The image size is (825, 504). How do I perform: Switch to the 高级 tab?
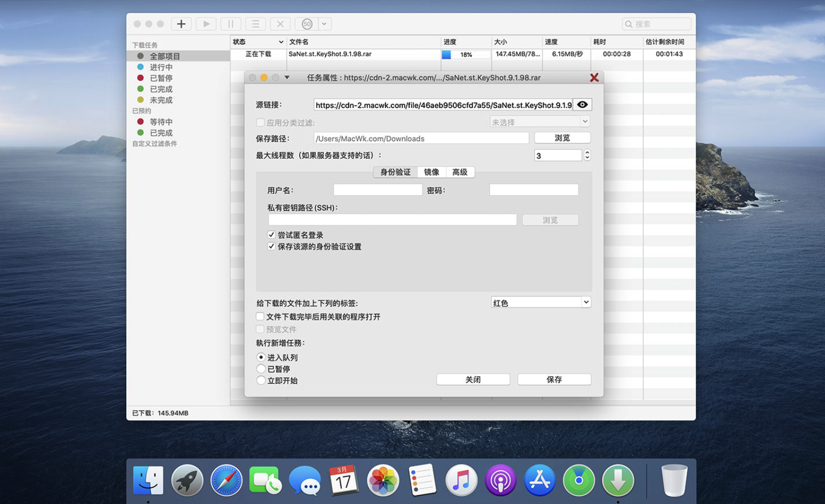459,172
